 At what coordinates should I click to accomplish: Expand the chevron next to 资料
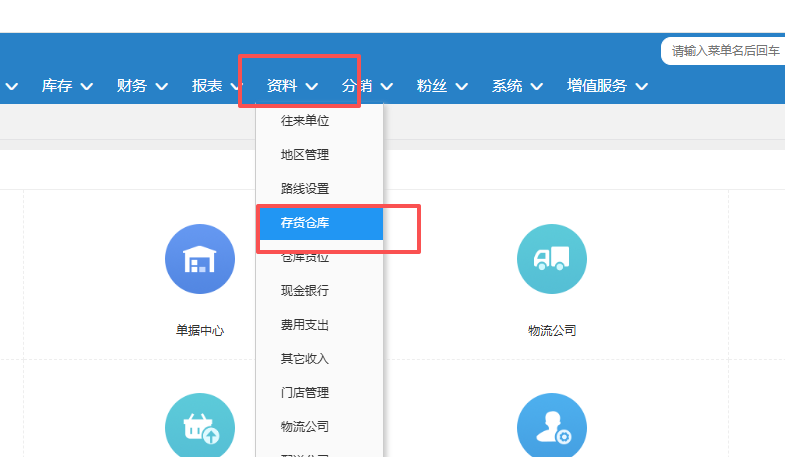click(311, 87)
